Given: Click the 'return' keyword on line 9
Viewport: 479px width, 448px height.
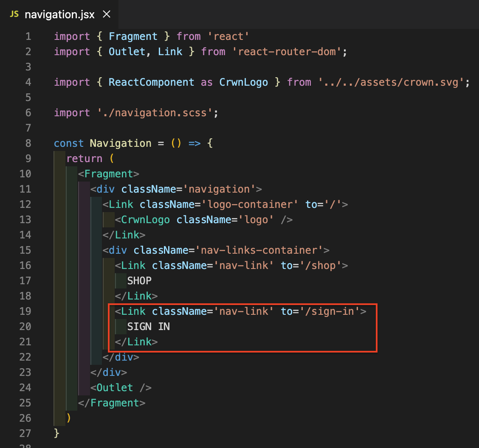Looking at the screenshot, I should [85, 158].
